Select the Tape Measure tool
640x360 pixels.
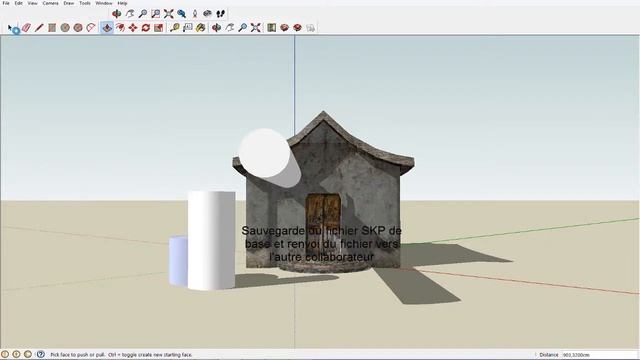175,28
